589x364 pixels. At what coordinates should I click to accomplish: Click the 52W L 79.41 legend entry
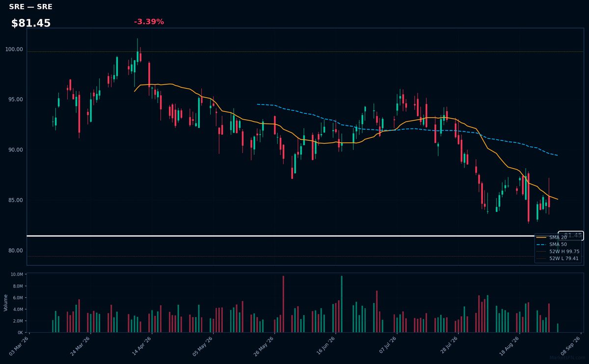tap(558, 258)
